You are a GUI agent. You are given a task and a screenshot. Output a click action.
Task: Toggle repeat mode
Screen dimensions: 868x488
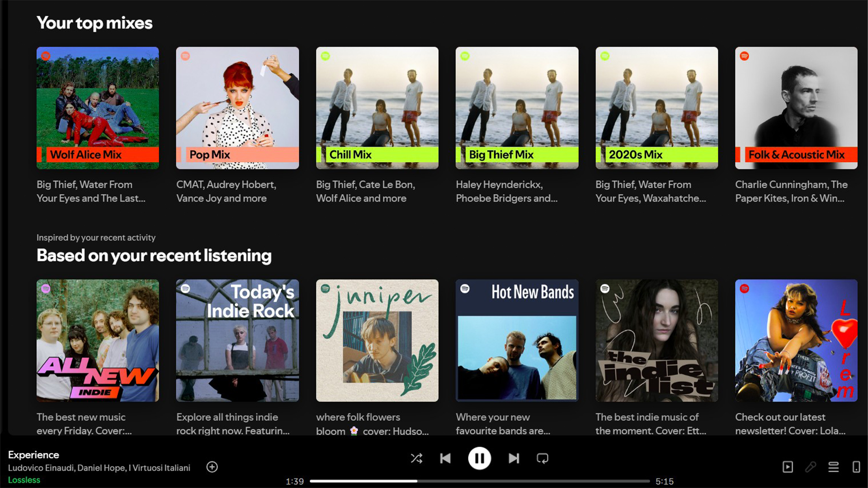click(x=542, y=459)
